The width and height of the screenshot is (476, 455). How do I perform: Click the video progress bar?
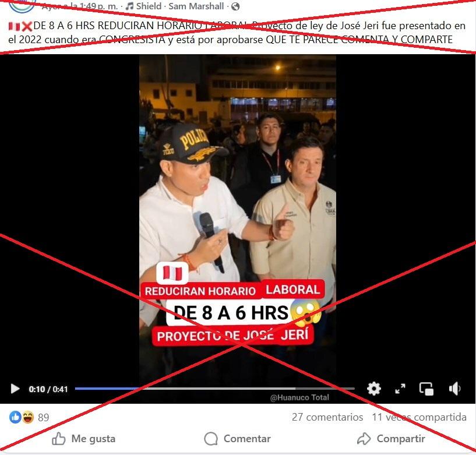coord(214,389)
